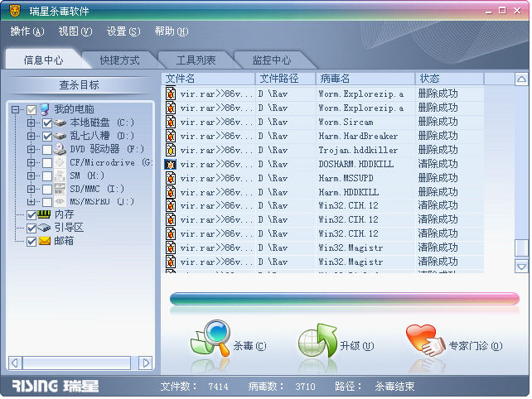532x399 pixels.
Task: Check the CF/Microdrive checkbox
Action: 47,163
